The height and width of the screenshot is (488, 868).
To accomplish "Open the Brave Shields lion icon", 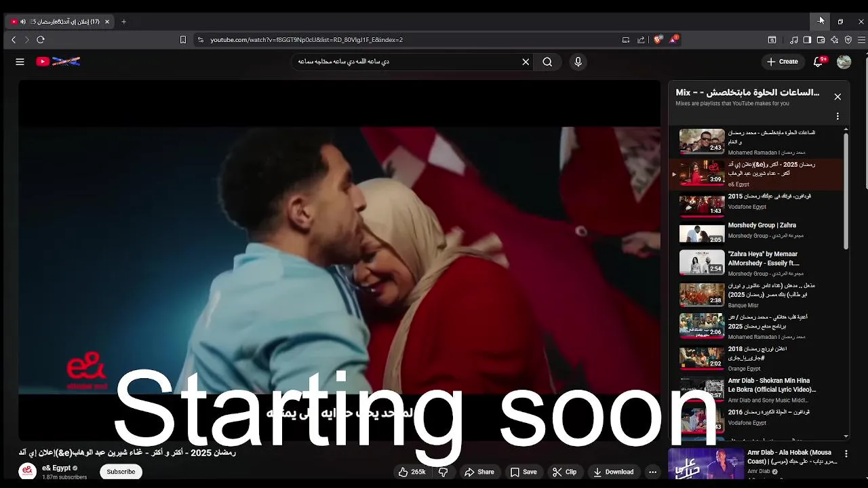I will 657,40.
